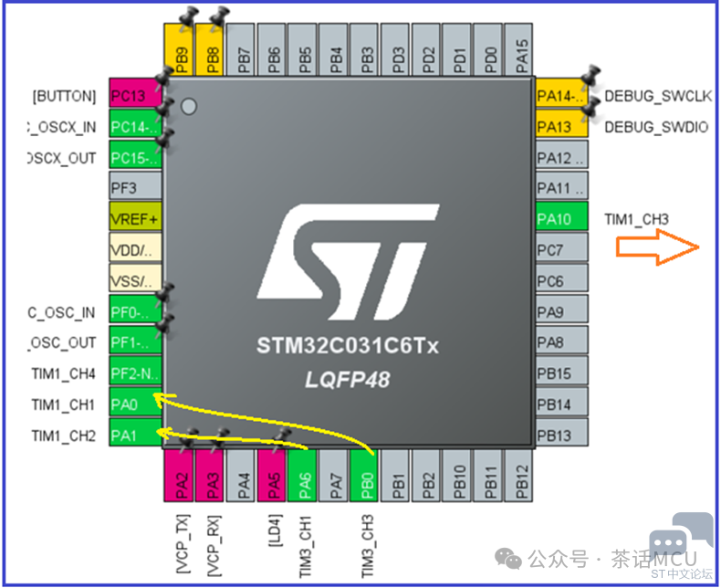Click the green PC14 oscillator pin
Image resolution: width=721 pixels, height=588 pixels.
pyautogui.click(x=136, y=124)
